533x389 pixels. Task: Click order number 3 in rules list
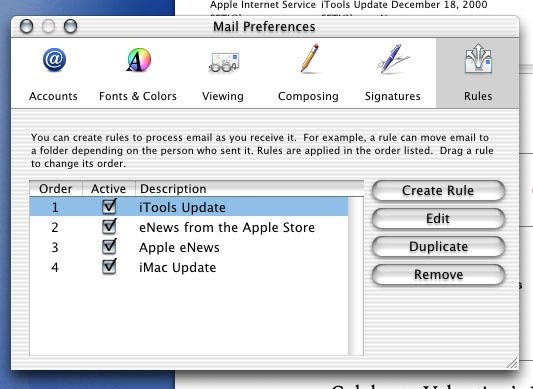tap(55, 247)
